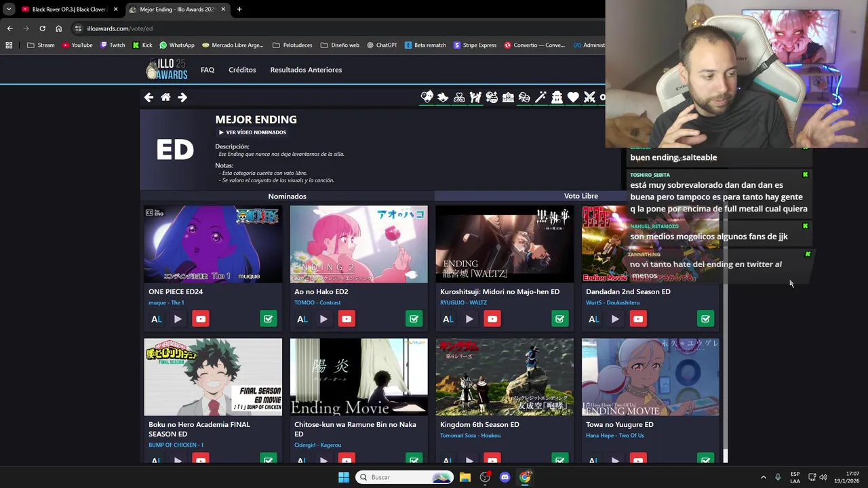
Task: Click the home icon in category navigation
Action: (165, 97)
